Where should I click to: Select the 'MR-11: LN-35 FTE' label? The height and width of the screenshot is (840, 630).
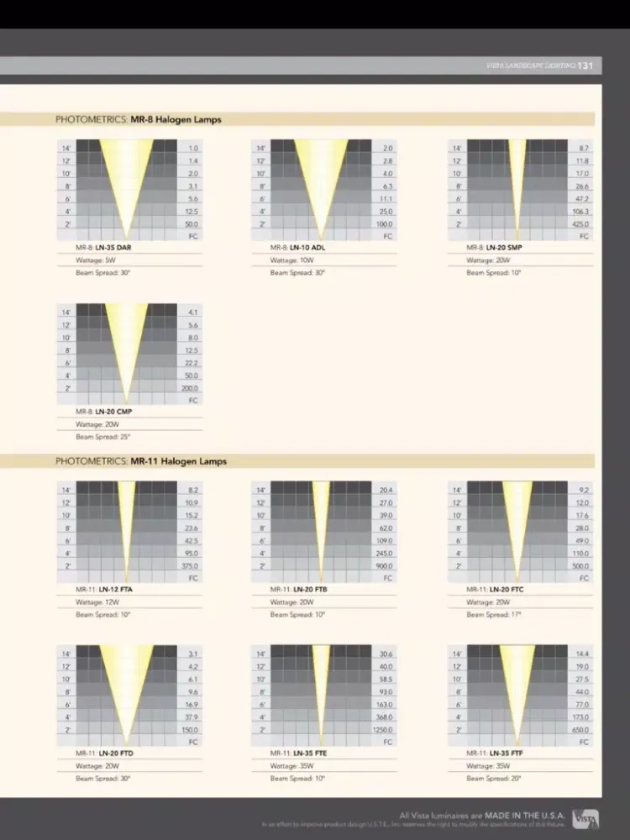[298, 753]
